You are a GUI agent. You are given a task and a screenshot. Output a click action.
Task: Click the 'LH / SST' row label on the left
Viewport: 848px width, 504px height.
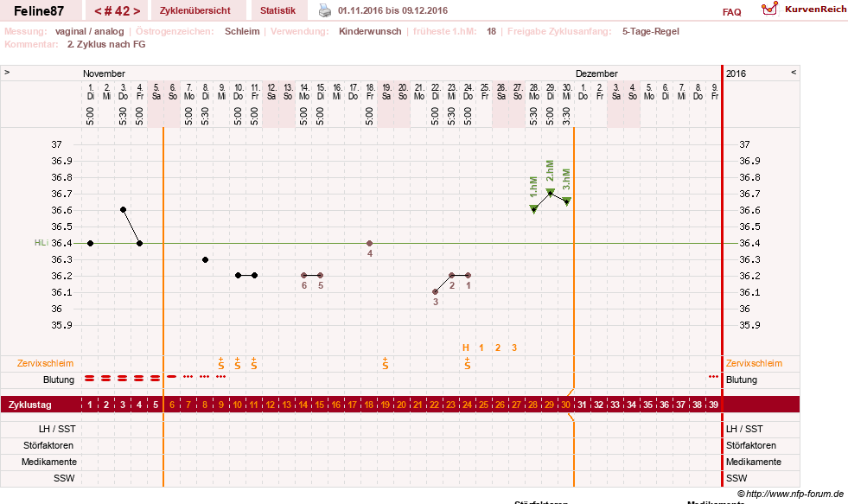[x=57, y=429]
